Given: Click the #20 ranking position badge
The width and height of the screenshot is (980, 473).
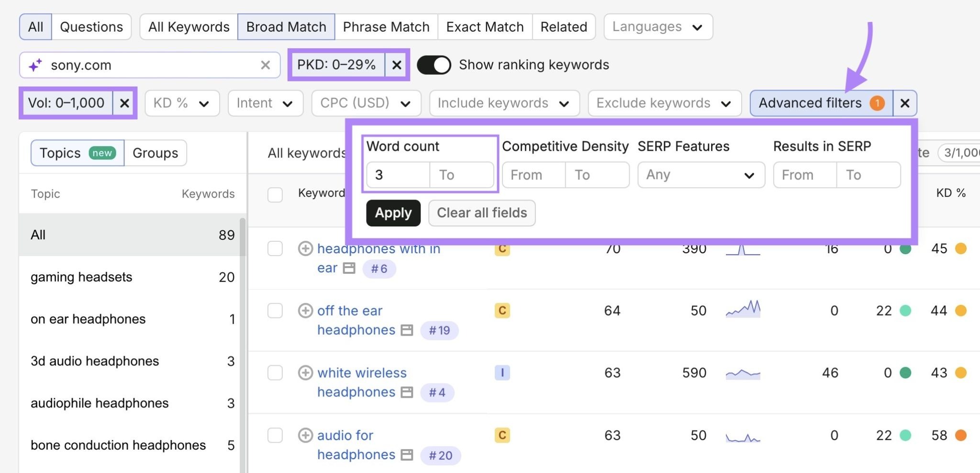Looking at the screenshot, I should tap(440, 455).
